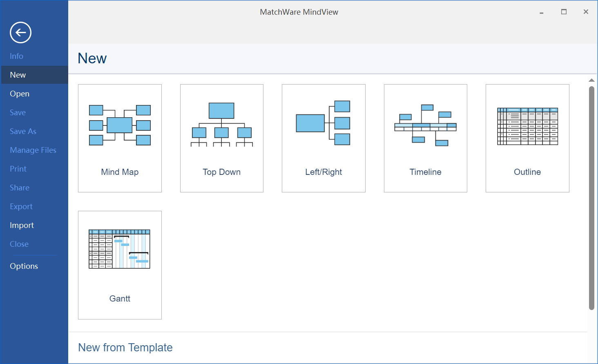
Task: Create a new Gantt chart document
Action: [x=120, y=265]
